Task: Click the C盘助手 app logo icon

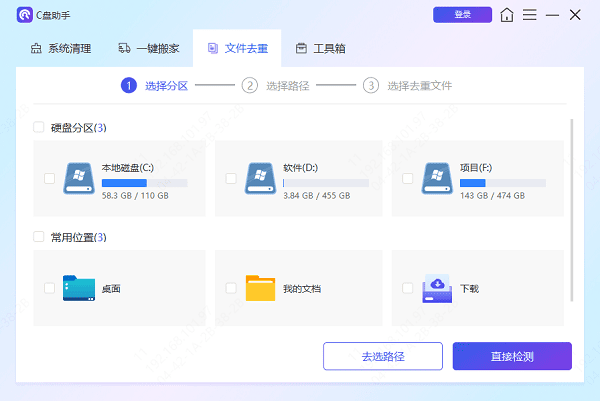Action: tap(24, 15)
